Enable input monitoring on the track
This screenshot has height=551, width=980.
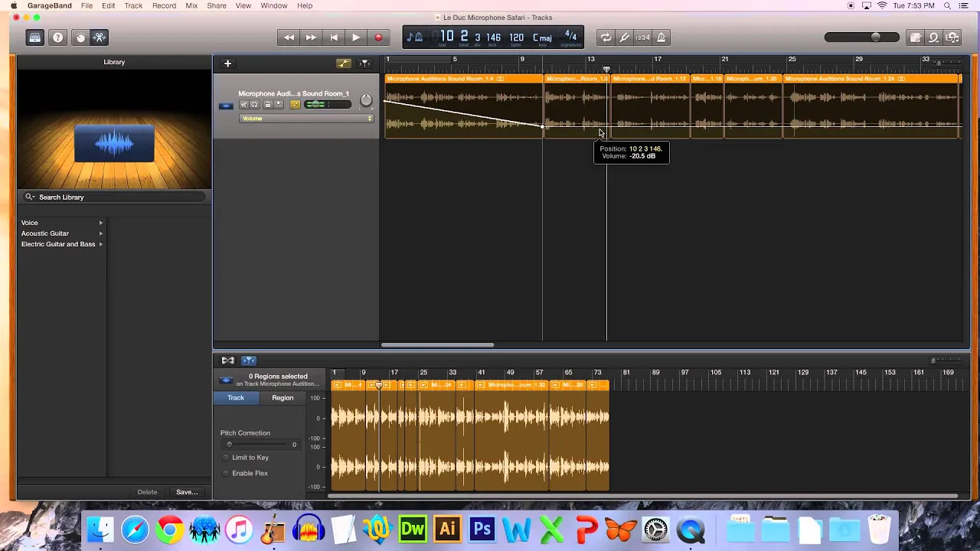279,105
